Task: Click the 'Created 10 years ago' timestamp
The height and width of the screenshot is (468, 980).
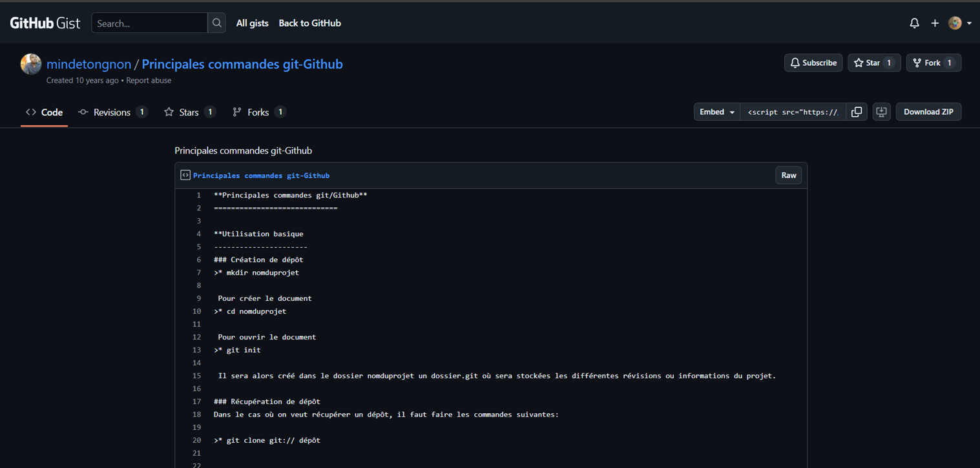Action: [83, 81]
